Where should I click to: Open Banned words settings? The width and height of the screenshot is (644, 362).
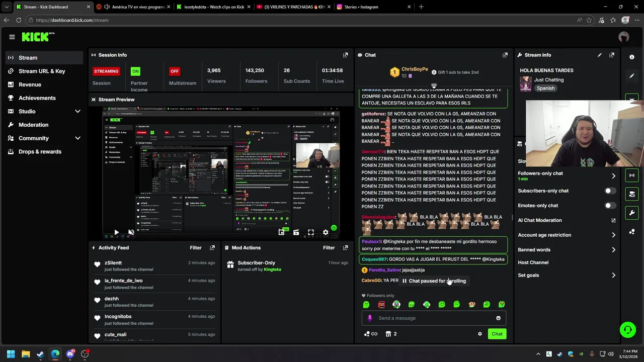[567, 249]
